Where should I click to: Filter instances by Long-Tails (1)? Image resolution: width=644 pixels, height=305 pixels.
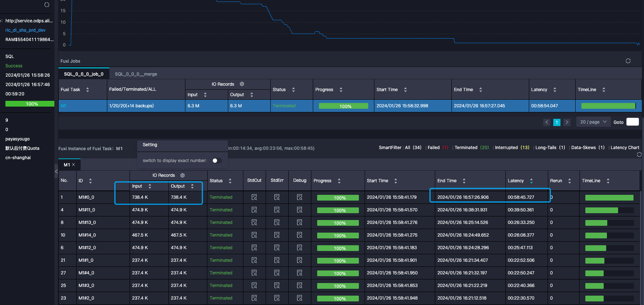tap(550, 148)
